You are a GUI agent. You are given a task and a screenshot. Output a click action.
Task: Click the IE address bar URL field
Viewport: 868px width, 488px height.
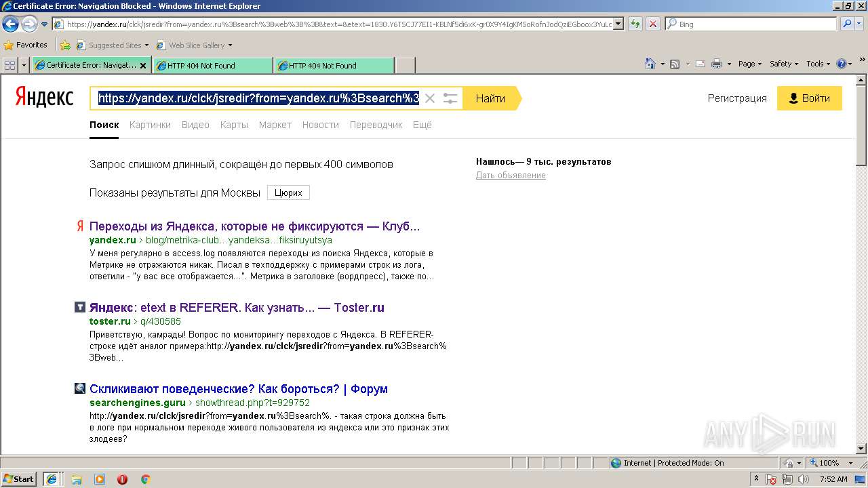click(333, 24)
